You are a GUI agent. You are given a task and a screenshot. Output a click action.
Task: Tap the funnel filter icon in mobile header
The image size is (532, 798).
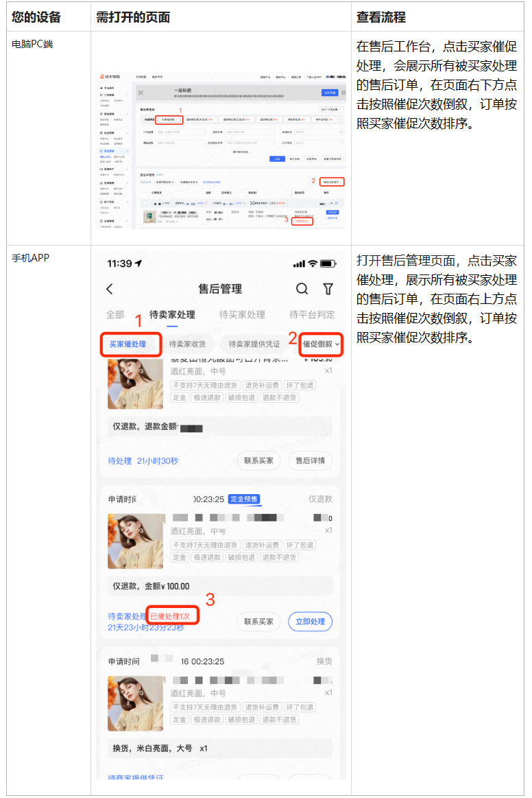click(x=328, y=289)
